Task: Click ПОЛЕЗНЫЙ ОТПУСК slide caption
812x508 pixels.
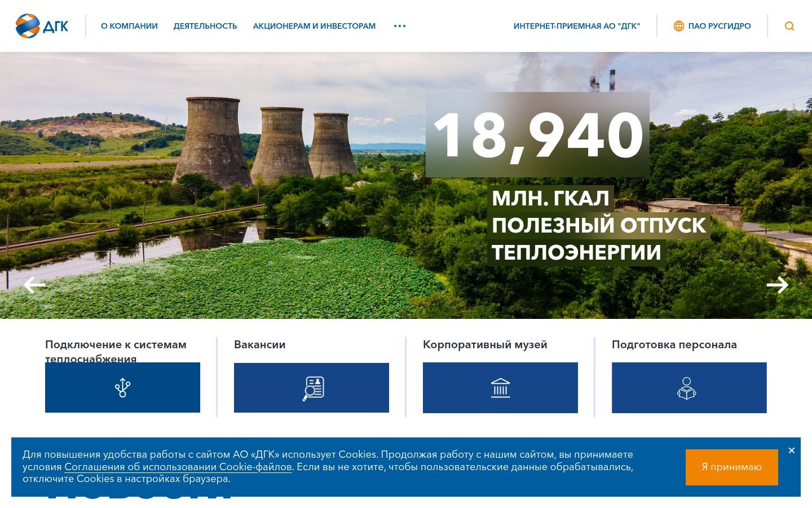Action: point(599,225)
